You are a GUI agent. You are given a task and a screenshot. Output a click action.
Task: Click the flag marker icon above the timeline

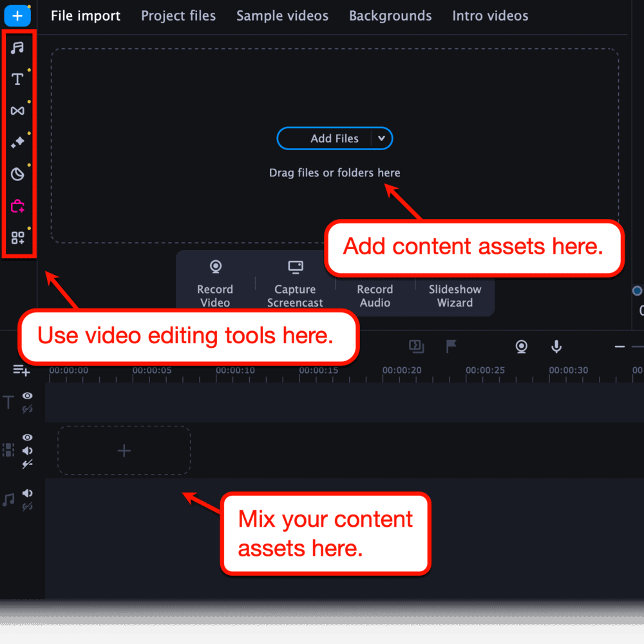pos(451,346)
